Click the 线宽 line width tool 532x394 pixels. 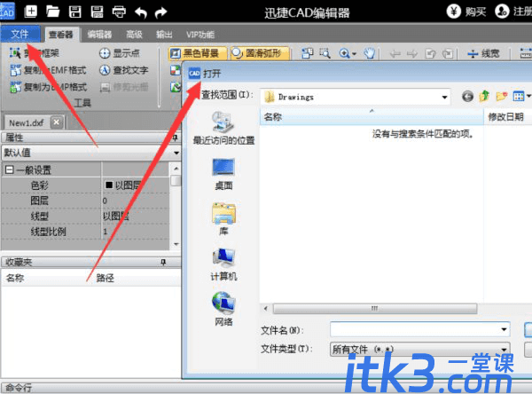click(483, 53)
